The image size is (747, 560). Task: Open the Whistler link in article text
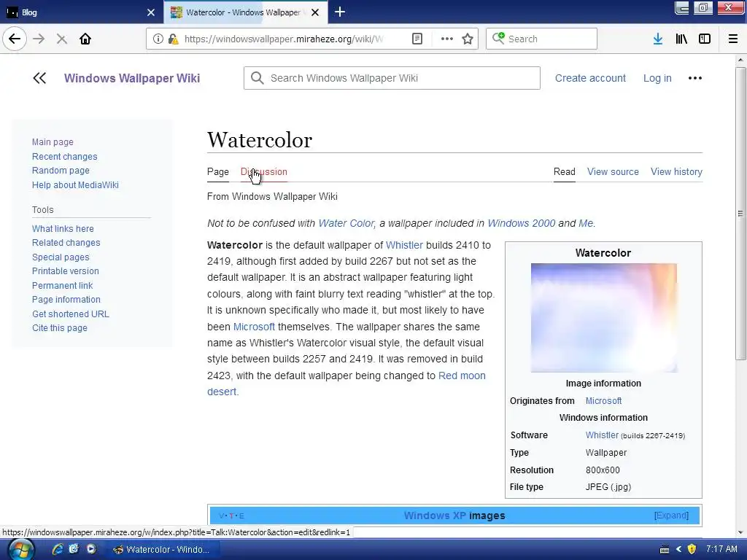pyautogui.click(x=404, y=245)
